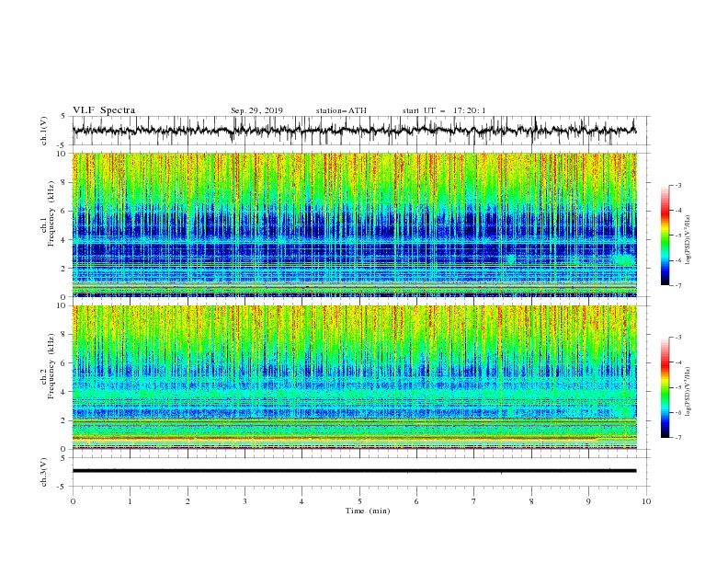Click time axis tick label "3"
The image size is (728, 563).
click(245, 501)
